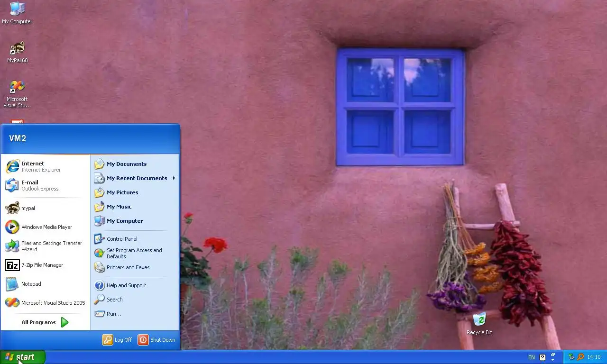Image resolution: width=607 pixels, height=364 pixels.
Task: Close the menu via the start button
Action: pos(22,357)
